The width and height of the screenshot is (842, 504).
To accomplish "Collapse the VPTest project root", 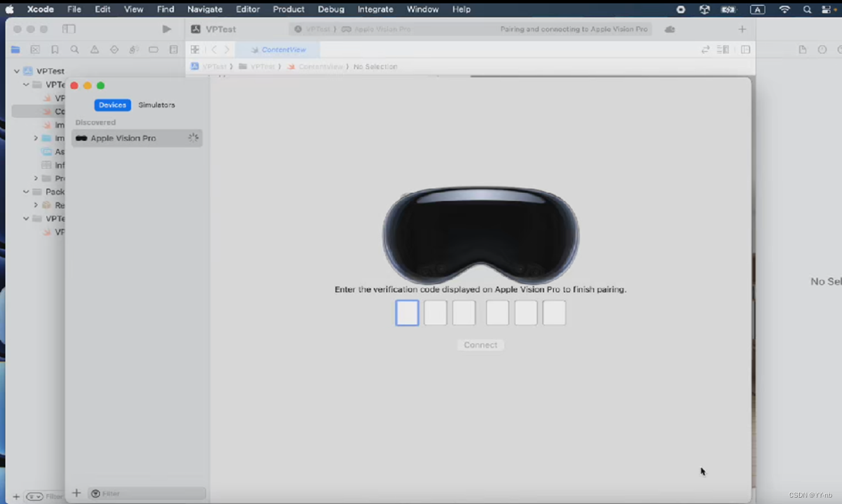I will pyautogui.click(x=17, y=71).
